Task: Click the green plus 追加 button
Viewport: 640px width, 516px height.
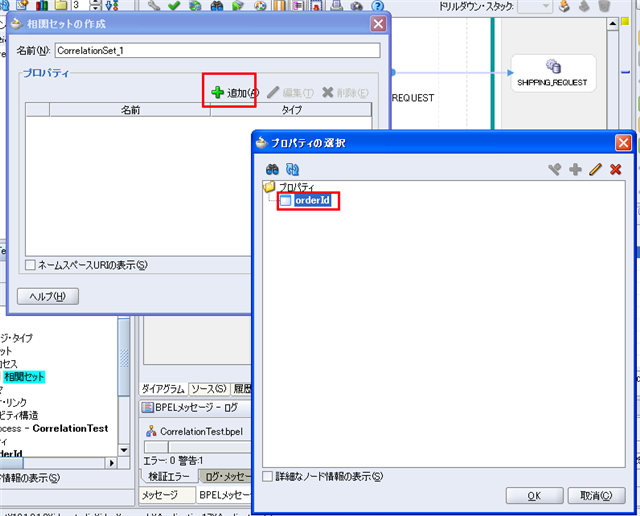Action: coord(234,93)
